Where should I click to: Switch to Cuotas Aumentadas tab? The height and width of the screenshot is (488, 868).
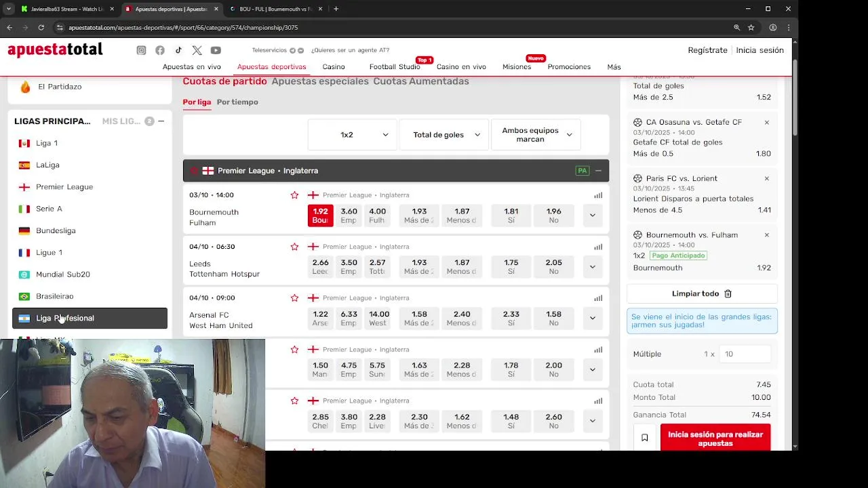pyautogui.click(x=421, y=81)
